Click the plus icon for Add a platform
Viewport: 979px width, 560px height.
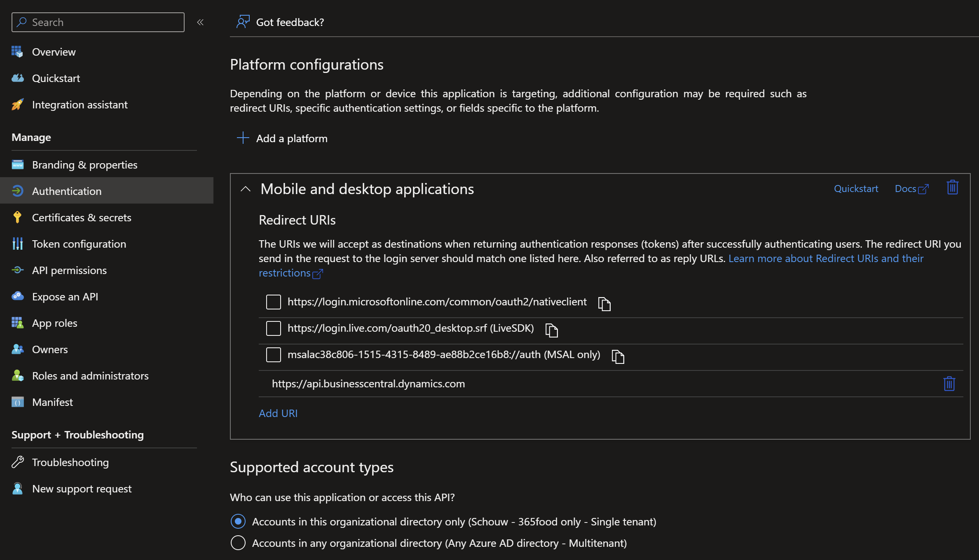click(x=243, y=138)
